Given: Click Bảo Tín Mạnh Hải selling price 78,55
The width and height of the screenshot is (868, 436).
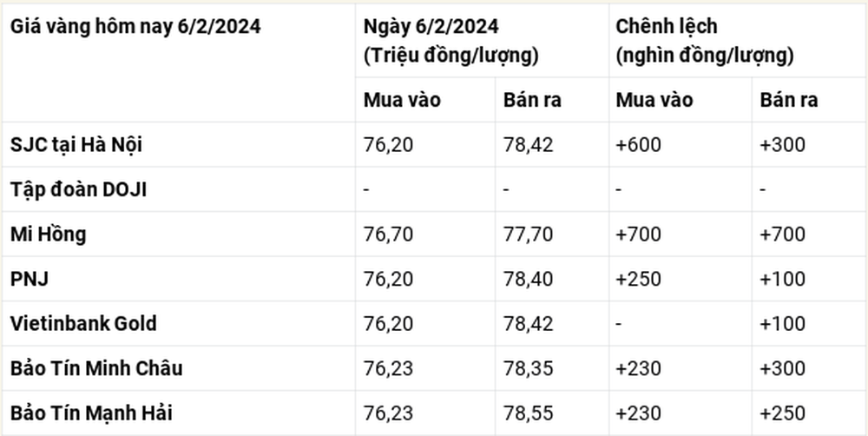Looking at the screenshot, I should [x=528, y=413].
